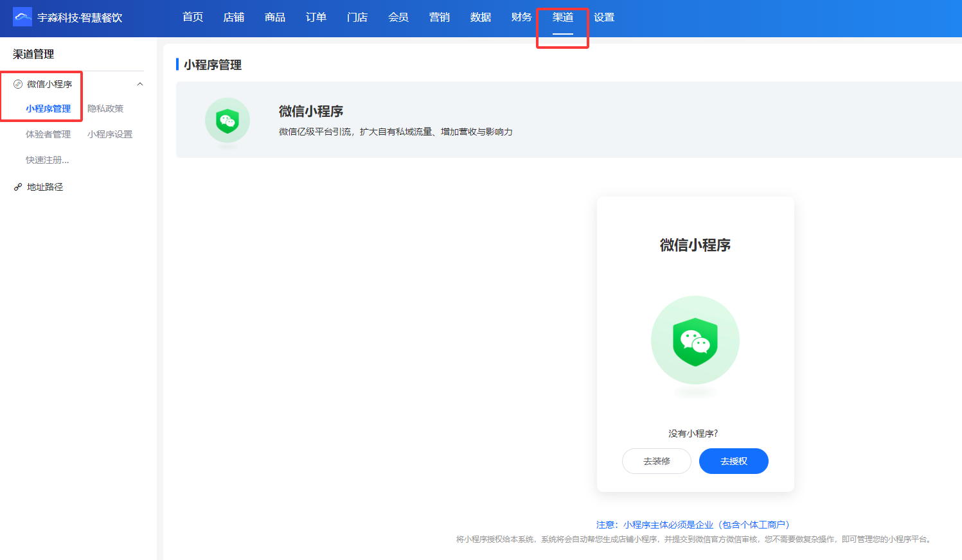Viewport: 962px width, 560px height.
Task: Click the gray 将小程序授权给本系统 description text
Action: (x=695, y=539)
